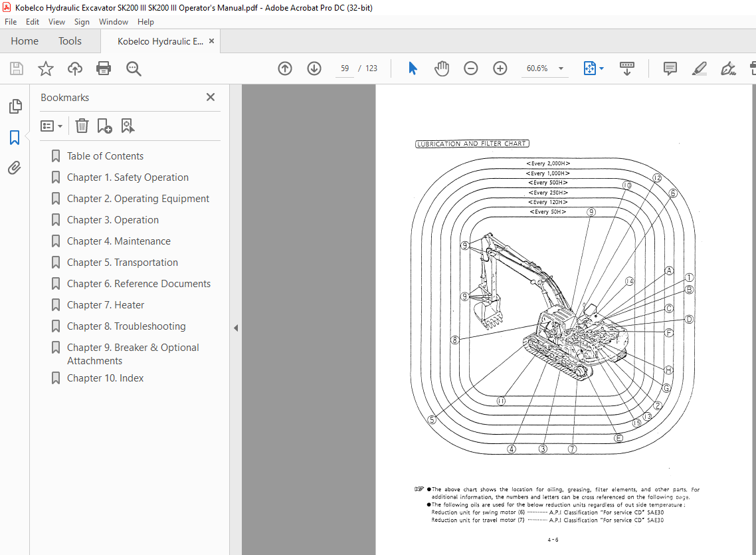Activate the Hand pan tool

[442, 68]
